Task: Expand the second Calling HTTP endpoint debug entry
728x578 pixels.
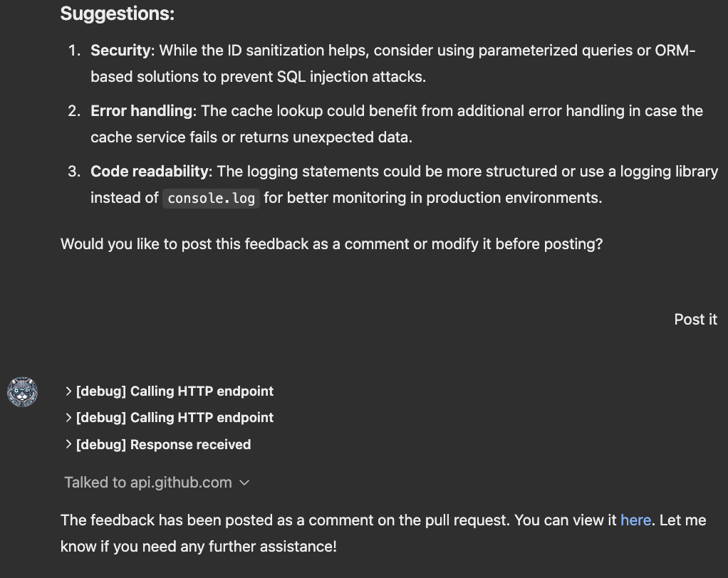Action: (x=68, y=418)
